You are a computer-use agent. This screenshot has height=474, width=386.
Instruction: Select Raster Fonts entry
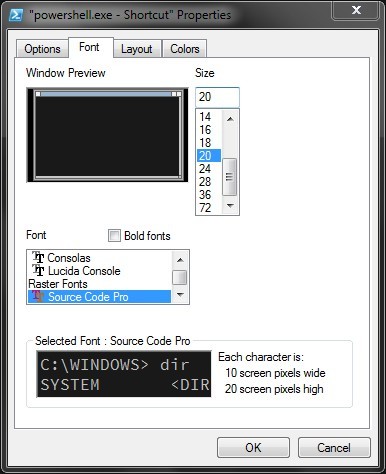(x=58, y=284)
